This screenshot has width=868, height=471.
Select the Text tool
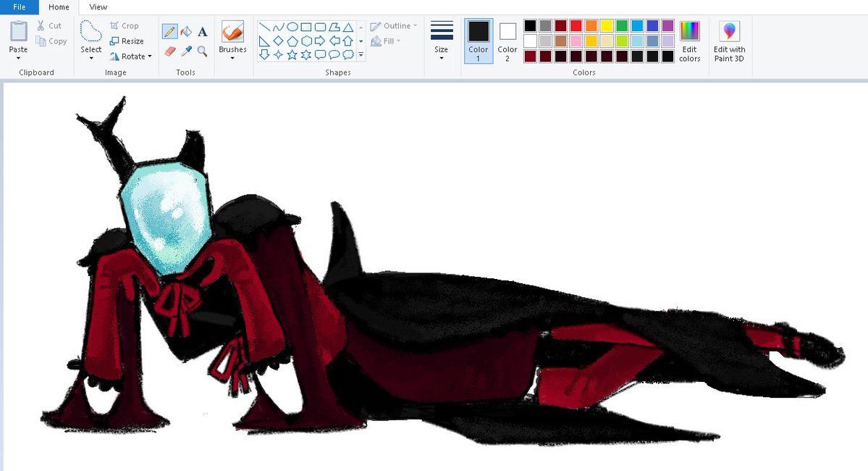(x=203, y=32)
